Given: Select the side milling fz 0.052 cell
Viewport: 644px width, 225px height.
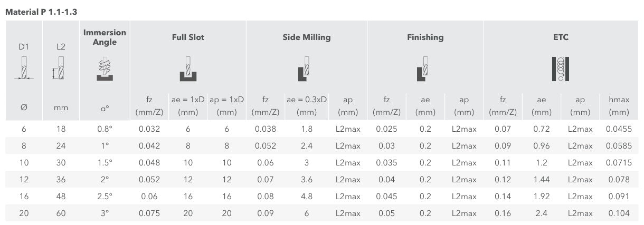Looking at the screenshot, I should tap(267, 146).
